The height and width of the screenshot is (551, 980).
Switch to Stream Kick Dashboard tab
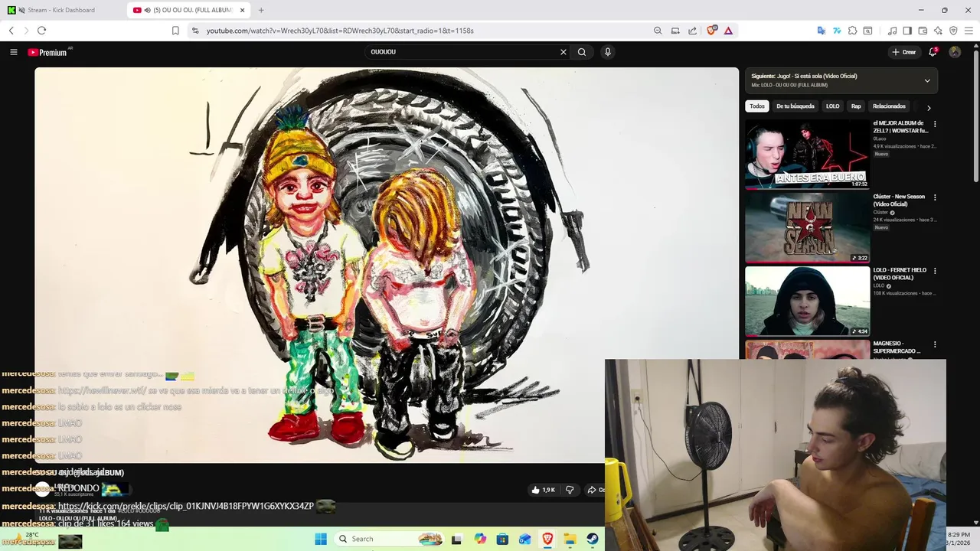[63, 10]
